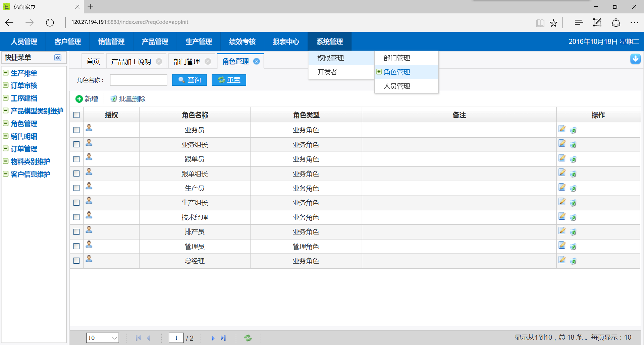Click the 新增 add button
The height and width of the screenshot is (345, 644).
click(x=87, y=99)
